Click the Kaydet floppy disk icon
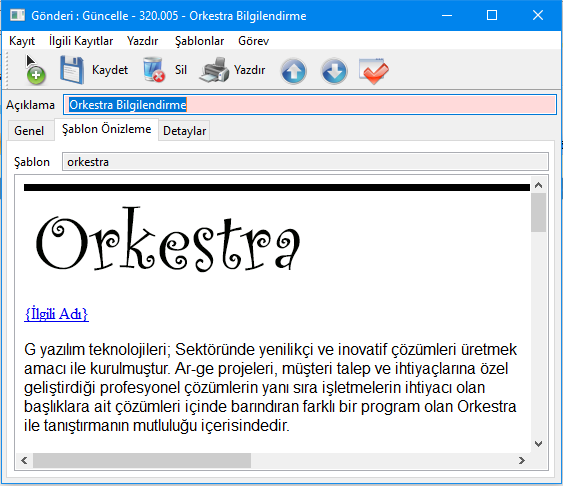563x486 pixels. pyautogui.click(x=72, y=70)
